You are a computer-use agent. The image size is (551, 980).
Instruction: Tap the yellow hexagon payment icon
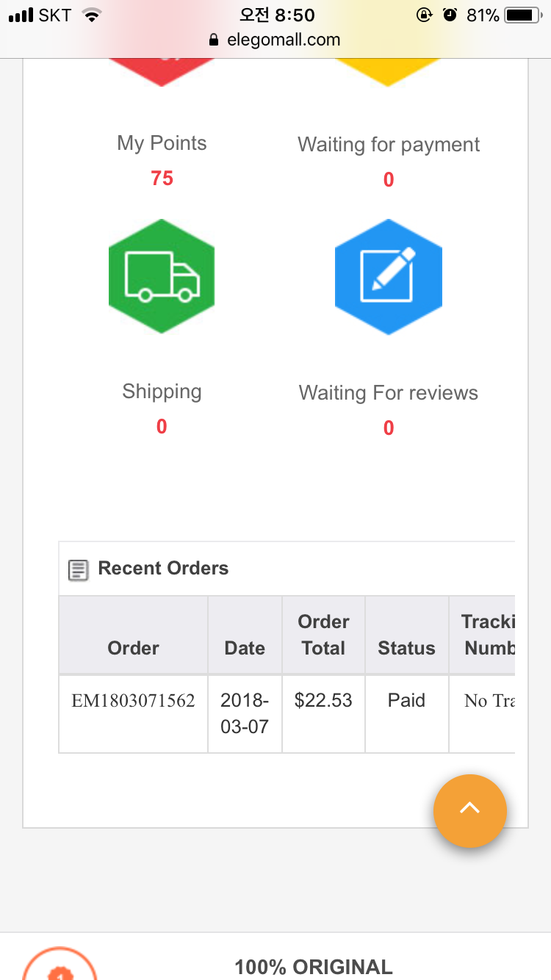(x=388, y=70)
